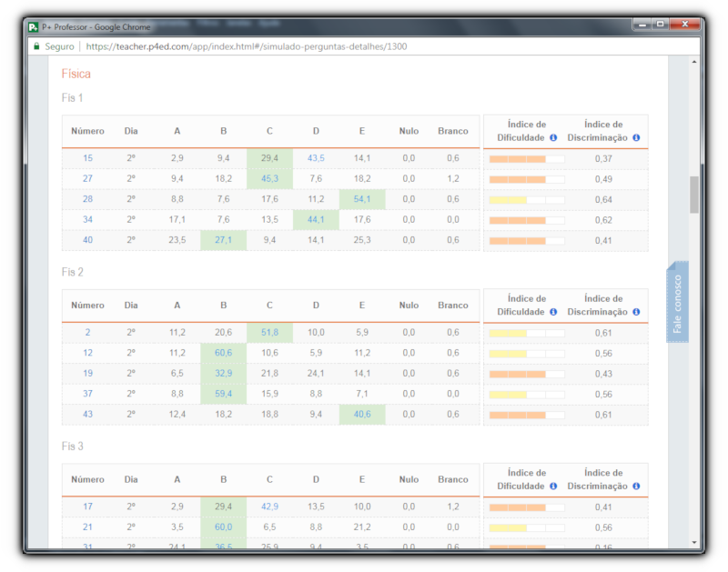Viewport: 728px width, 572px height.
Task: Open question 43 in Fis 2 table
Action: 87,415
